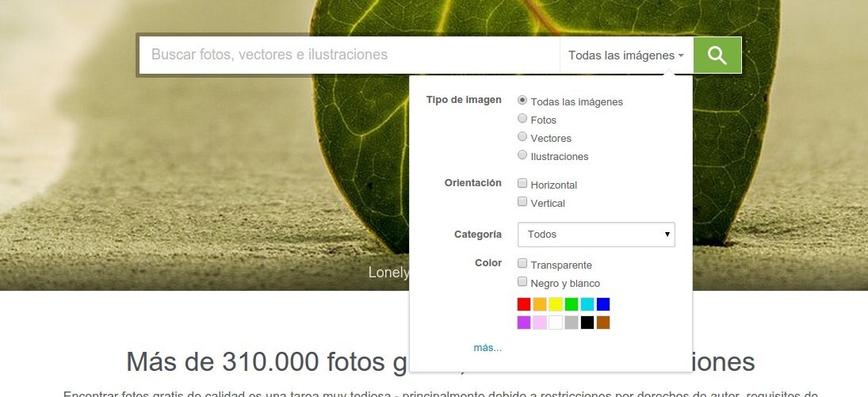The image size is (868, 397).
Task: Choose the Vectores image type
Action: pos(522,137)
